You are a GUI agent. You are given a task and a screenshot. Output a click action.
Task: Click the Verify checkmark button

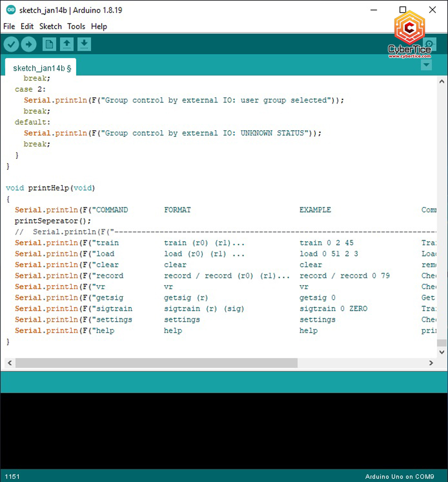pos(11,44)
